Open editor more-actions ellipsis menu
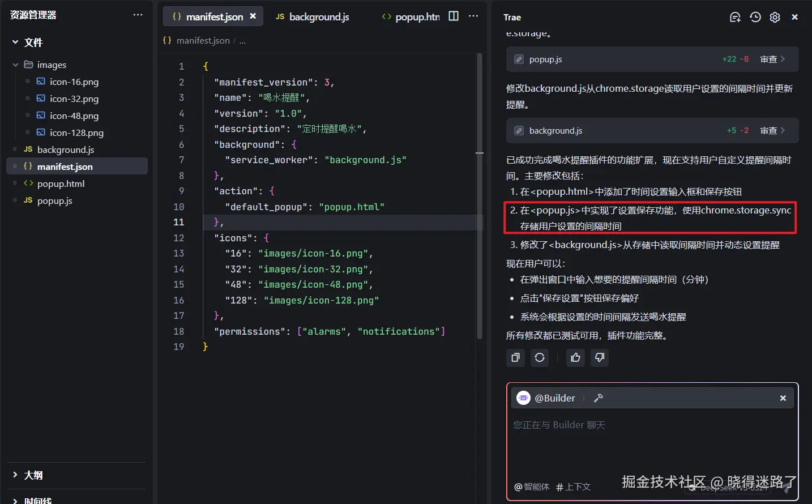 click(473, 16)
